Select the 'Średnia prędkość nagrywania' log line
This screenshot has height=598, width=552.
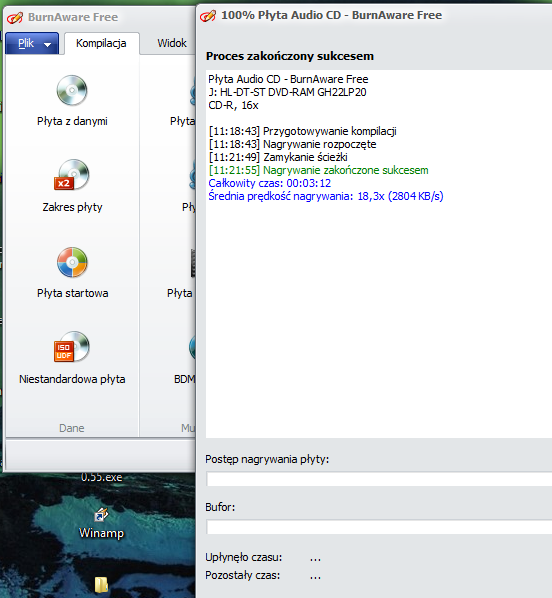pyautogui.click(x=326, y=196)
